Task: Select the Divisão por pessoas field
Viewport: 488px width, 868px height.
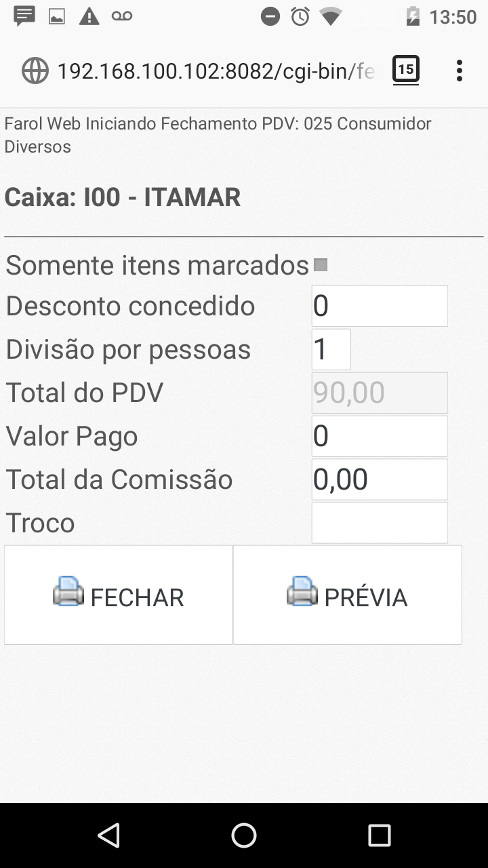Action: [331, 349]
